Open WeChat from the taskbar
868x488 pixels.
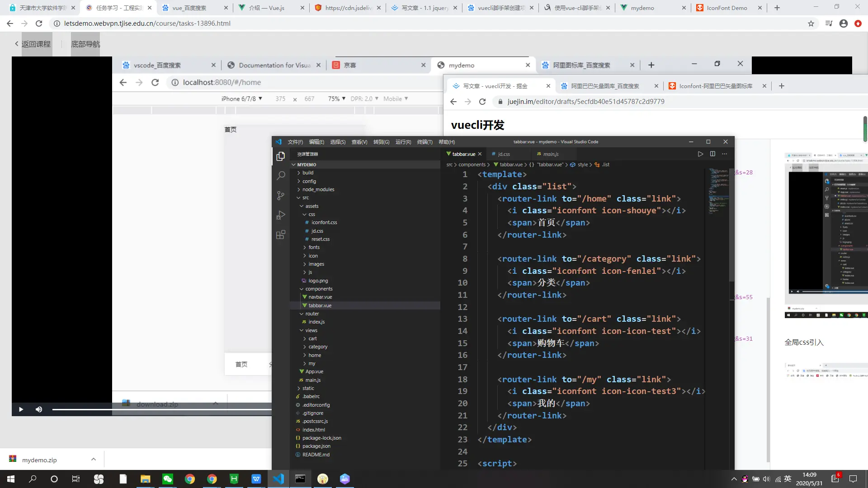coord(168,479)
